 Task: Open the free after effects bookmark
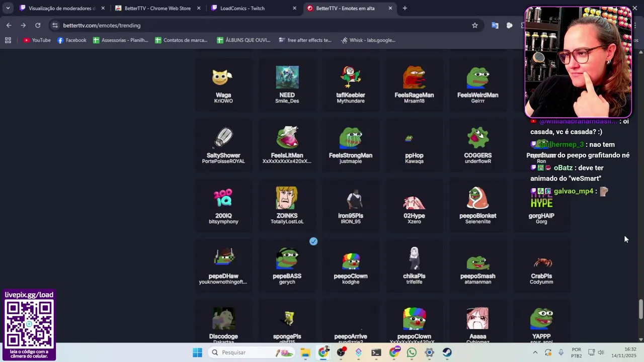coord(305,40)
